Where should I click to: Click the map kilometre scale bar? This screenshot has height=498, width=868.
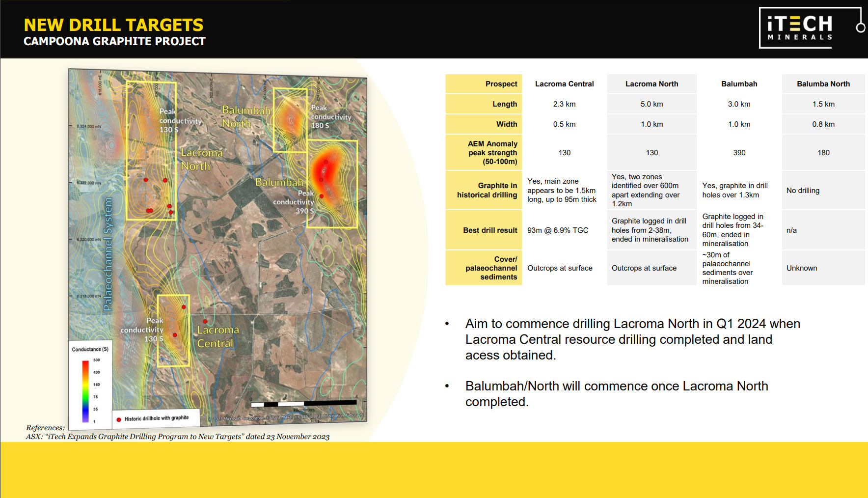(x=304, y=404)
